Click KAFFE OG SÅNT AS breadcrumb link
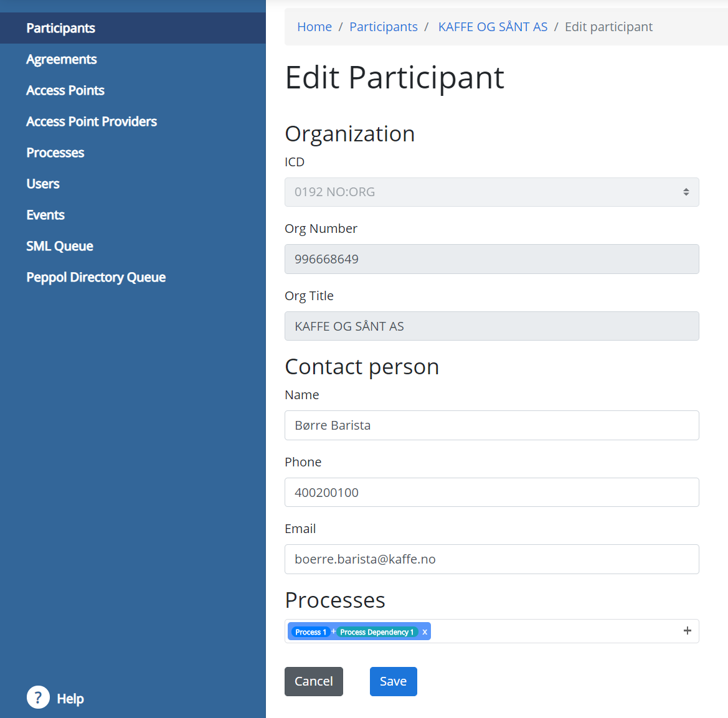The width and height of the screenshot is (728, 718). (x=493, y=27)
